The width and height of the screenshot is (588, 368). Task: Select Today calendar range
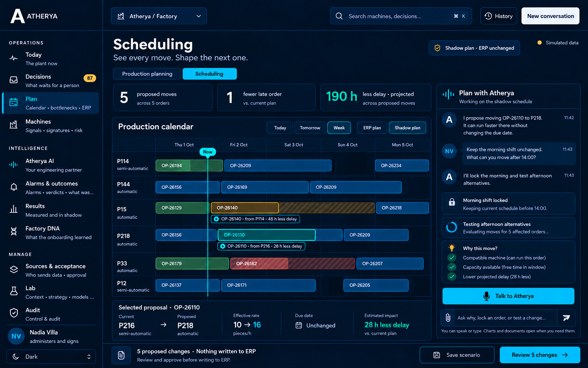(280, 128)
